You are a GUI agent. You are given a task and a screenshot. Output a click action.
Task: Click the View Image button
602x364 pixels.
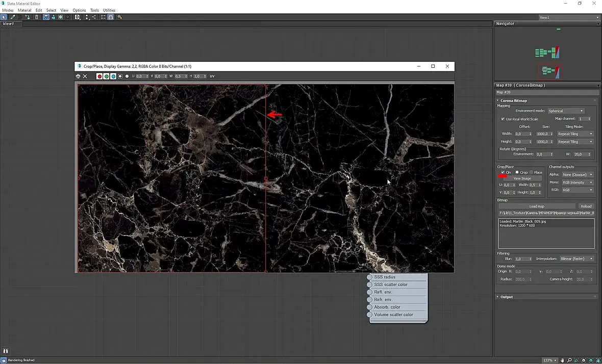[x=522, y=178]
